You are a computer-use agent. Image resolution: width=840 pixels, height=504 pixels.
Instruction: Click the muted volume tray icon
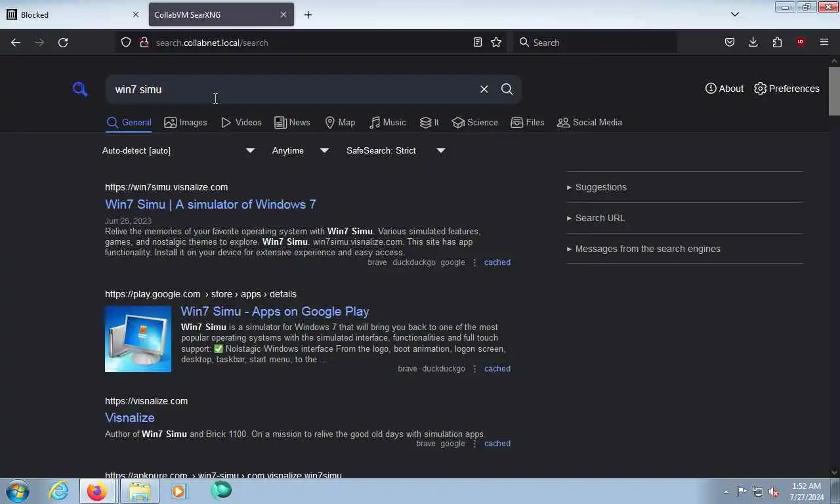[x=774, y=492]
